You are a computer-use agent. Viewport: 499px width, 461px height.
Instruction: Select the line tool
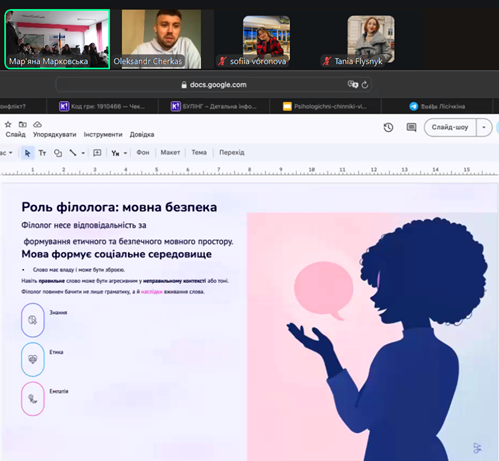click(x=73, y=153)
